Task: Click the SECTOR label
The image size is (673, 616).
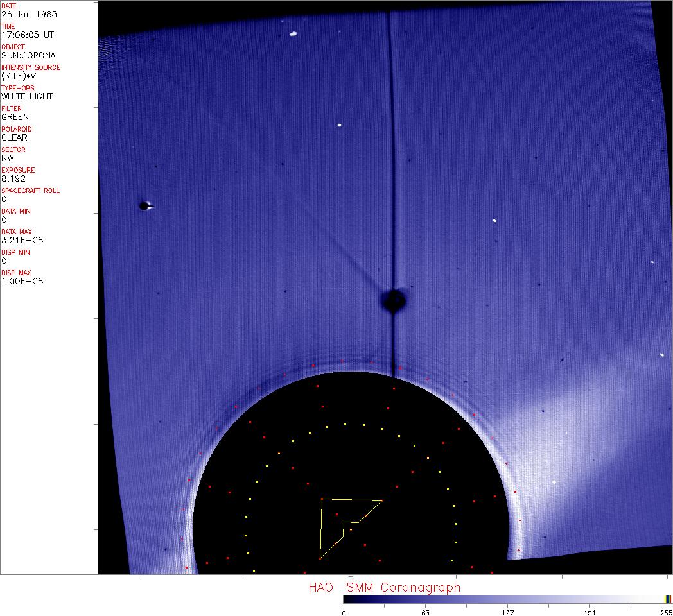Action: pos(13,150)
